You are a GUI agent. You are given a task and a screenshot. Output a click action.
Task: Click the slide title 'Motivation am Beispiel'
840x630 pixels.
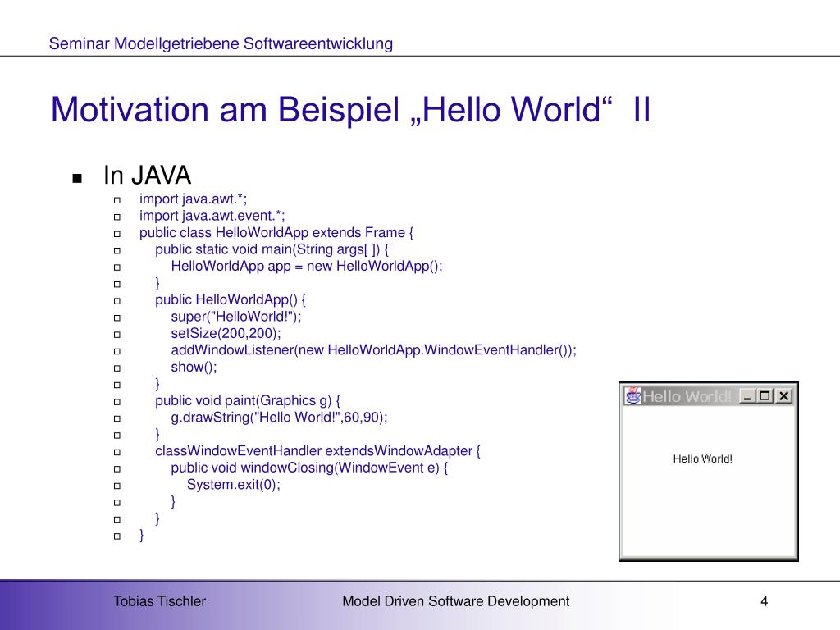226,110
